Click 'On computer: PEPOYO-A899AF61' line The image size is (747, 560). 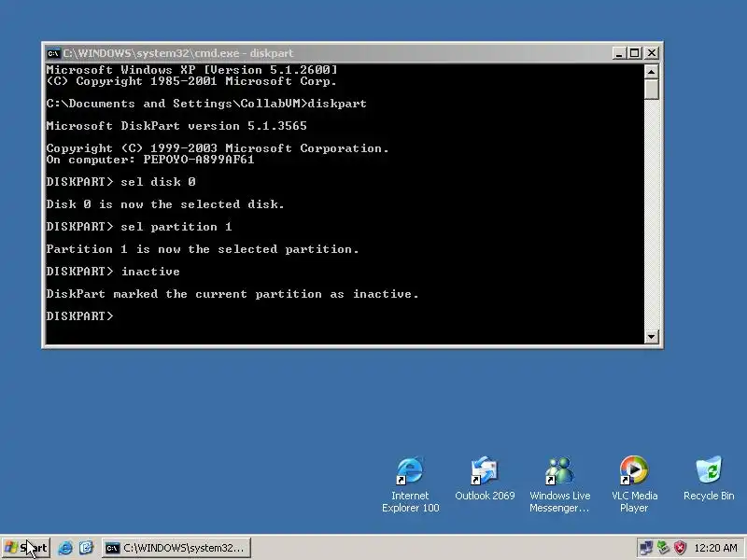click(x=150, y=160)
